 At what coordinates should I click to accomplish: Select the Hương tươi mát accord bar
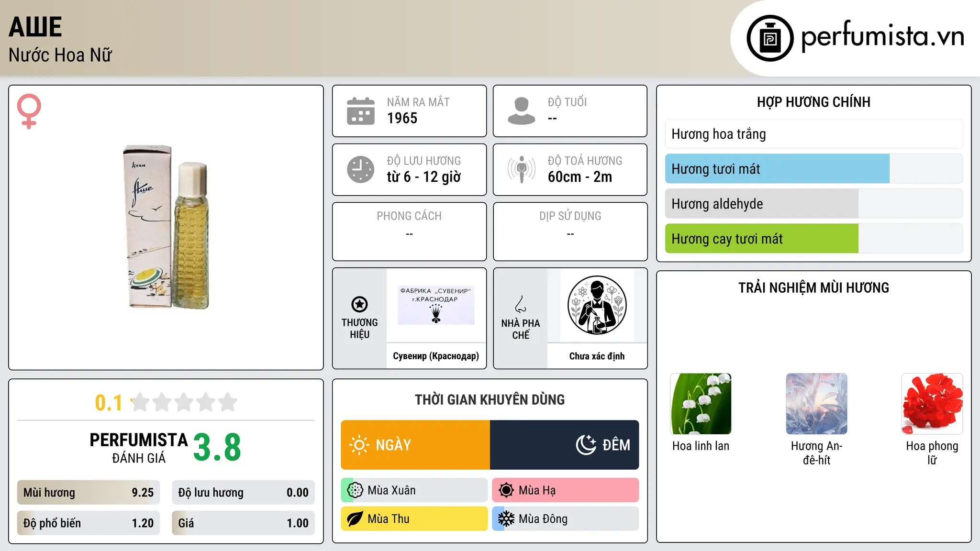tap(814, 169)
